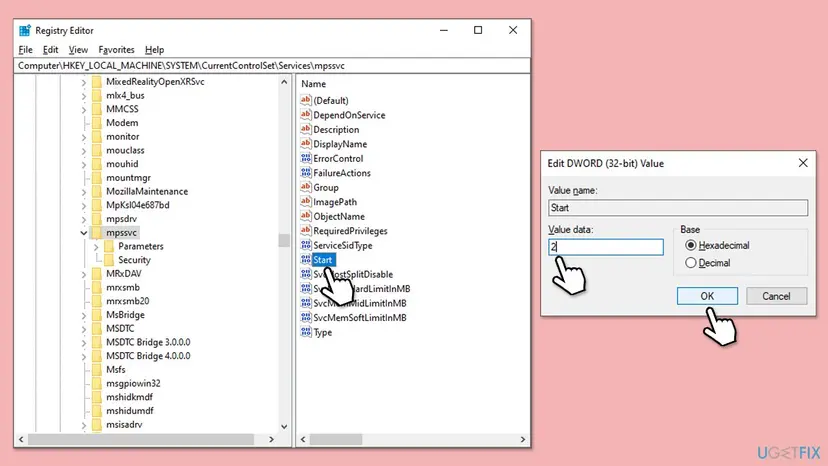Click the Msfs folder icon

tap(97, 370)
